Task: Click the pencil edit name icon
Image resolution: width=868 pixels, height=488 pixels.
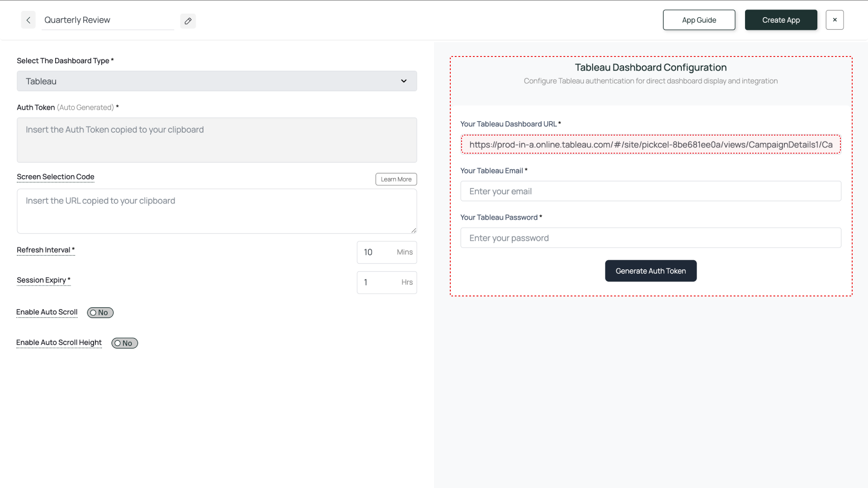Action: point(188,21)
